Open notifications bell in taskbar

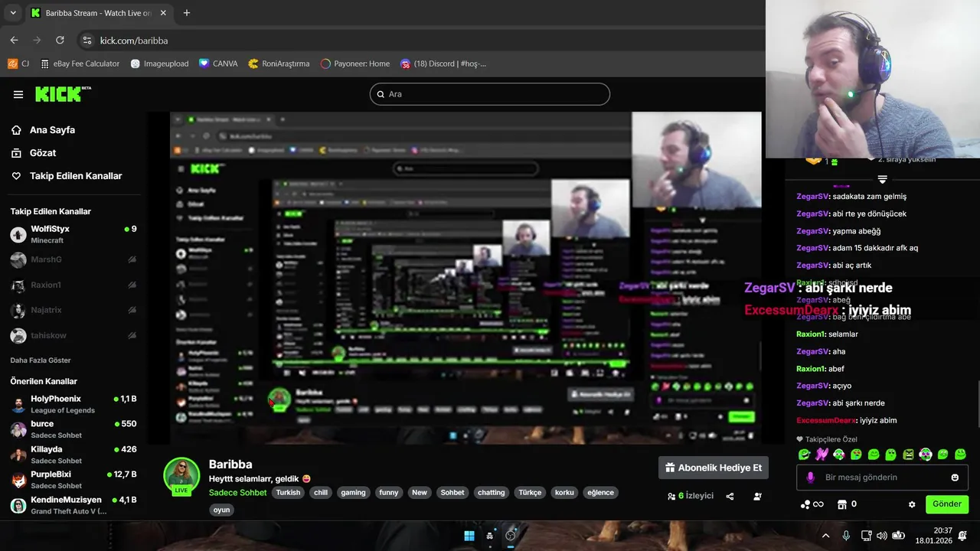click(x=962, y=536)
